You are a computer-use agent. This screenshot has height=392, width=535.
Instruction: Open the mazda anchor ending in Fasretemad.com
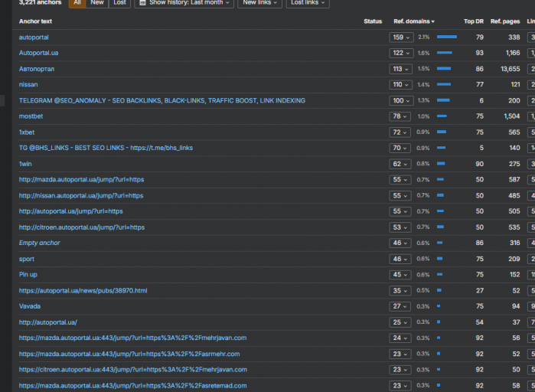[132, 386]
